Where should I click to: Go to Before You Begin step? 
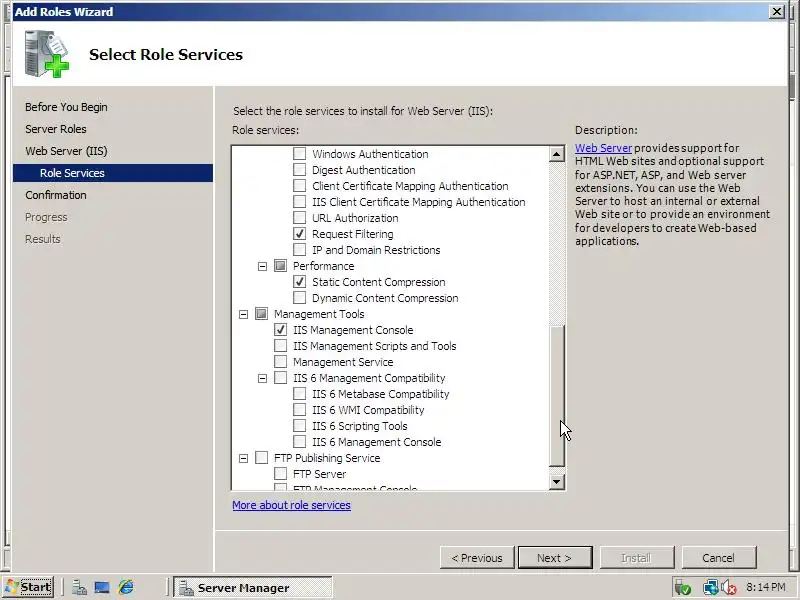pyautogui.click(x=66, y=107)
